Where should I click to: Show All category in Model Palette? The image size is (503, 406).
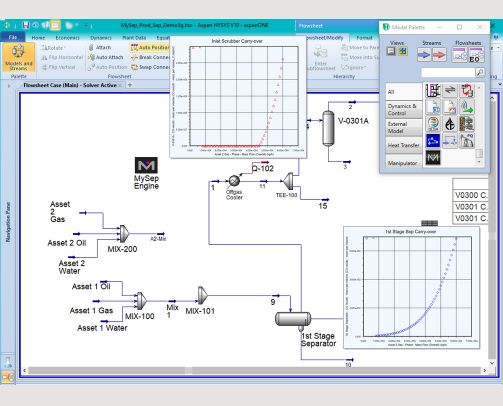coord(404,92)
